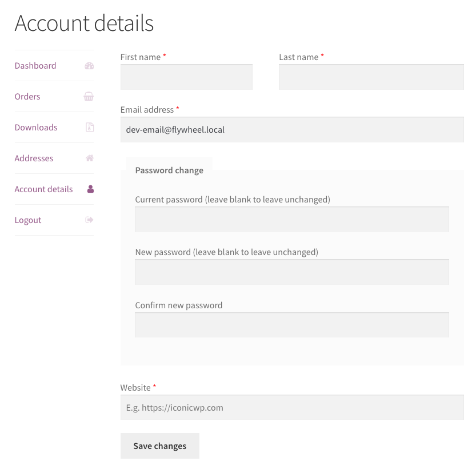
Task: Click the Account details user icon
Action: tap(90, 189)
